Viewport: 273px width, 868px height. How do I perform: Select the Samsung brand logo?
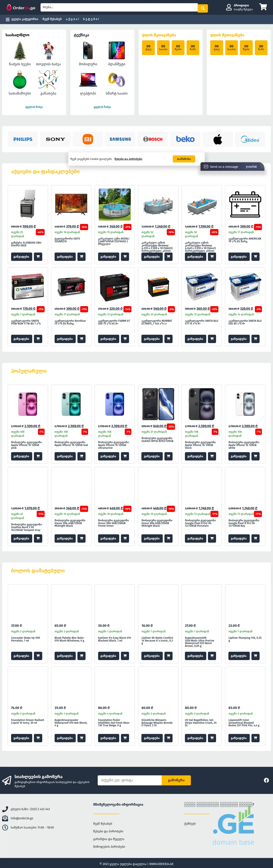click(120, 139)
